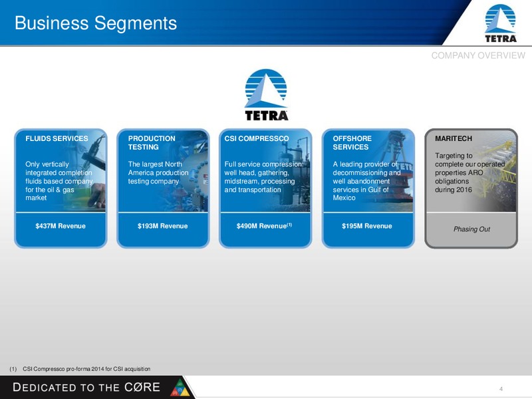Click the TETRA logo in the header corner
The height and width of the screenshot is (399, 532).
pyautogui.click(x=500, y=23)
